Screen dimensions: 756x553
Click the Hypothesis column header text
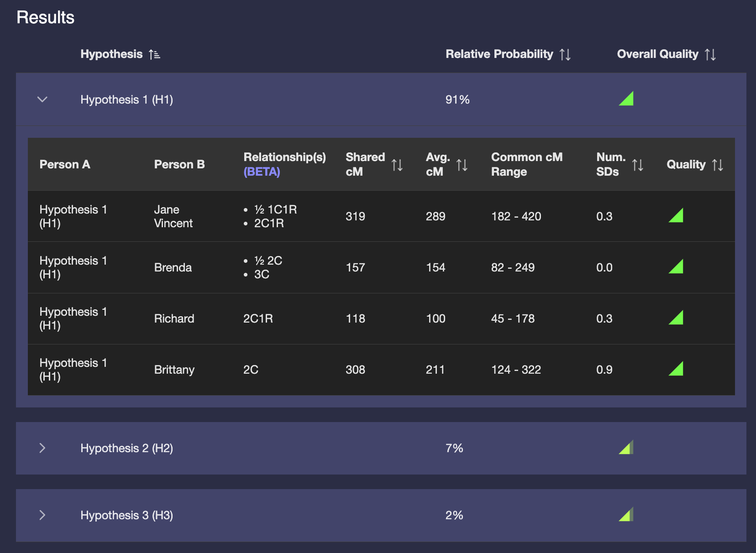coord(111,54)
